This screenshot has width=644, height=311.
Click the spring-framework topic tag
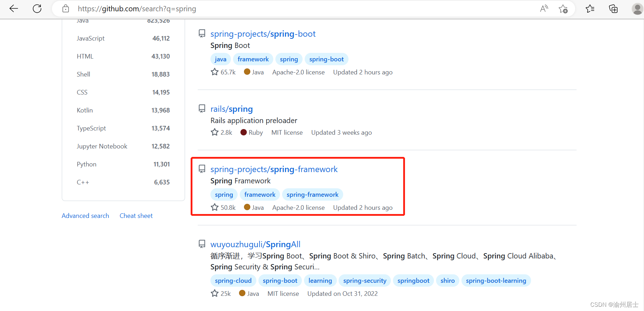coord(312,195)
